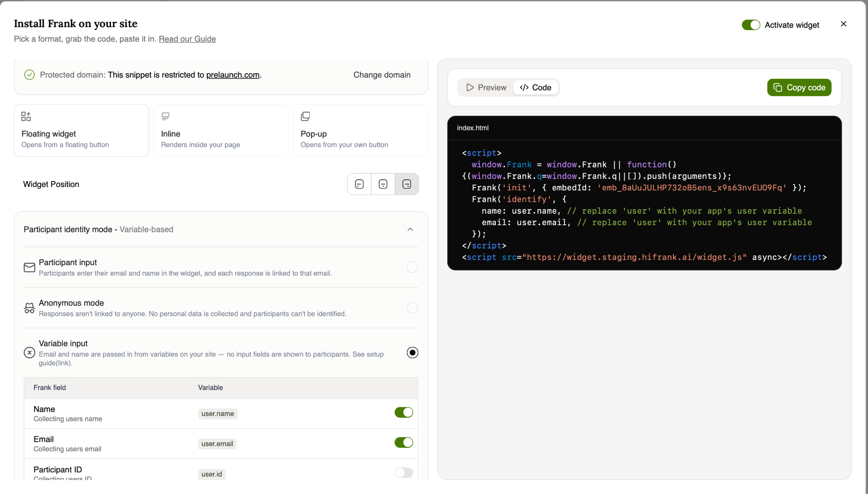This screenshot has height=494, width=868.
Task: Click the prelaunch.com domain link
Action: [233, 75]
